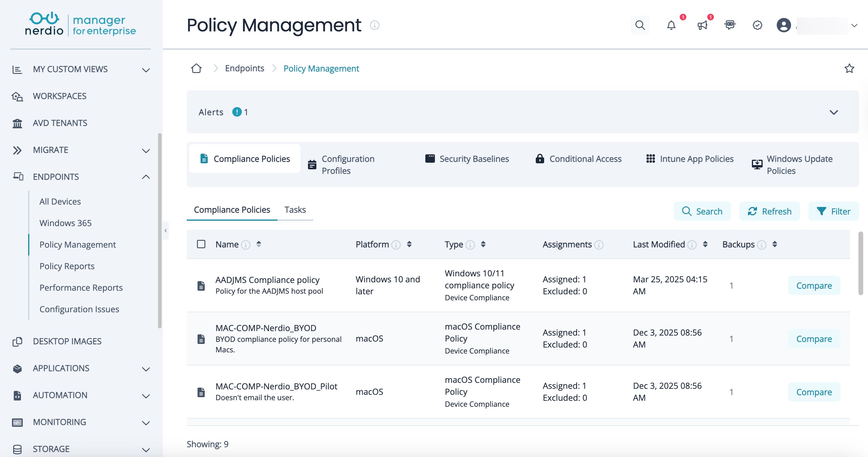
Task: Collapse the Endpoints sidebar section
Action: tap(145, 177)
